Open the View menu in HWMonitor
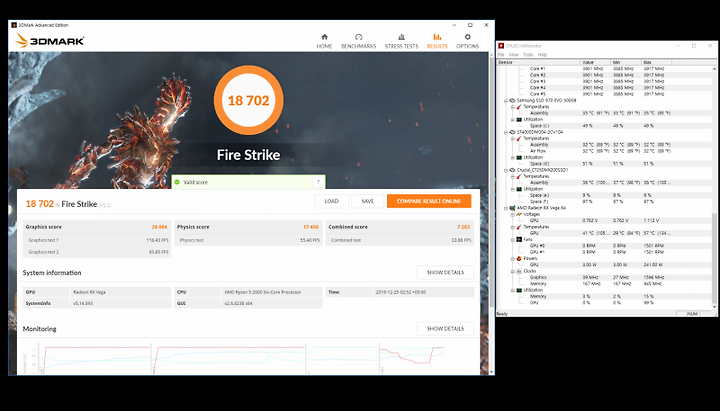The width and height of the screenshot is (720, 411). click(514, 55)
